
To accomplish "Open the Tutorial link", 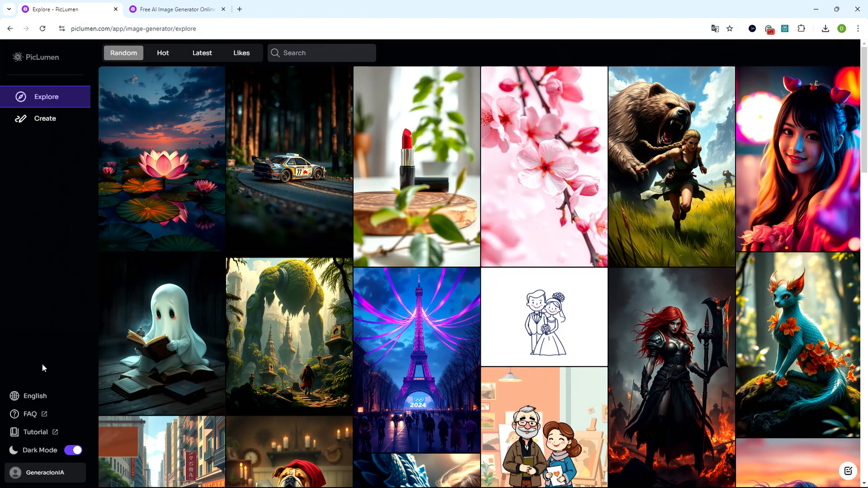I will 36,432.
